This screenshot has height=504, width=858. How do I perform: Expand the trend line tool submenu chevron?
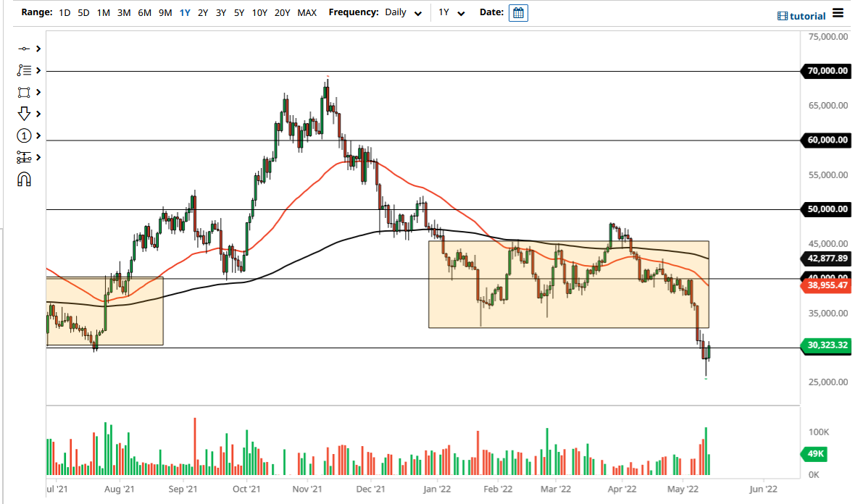pos(38,49)
